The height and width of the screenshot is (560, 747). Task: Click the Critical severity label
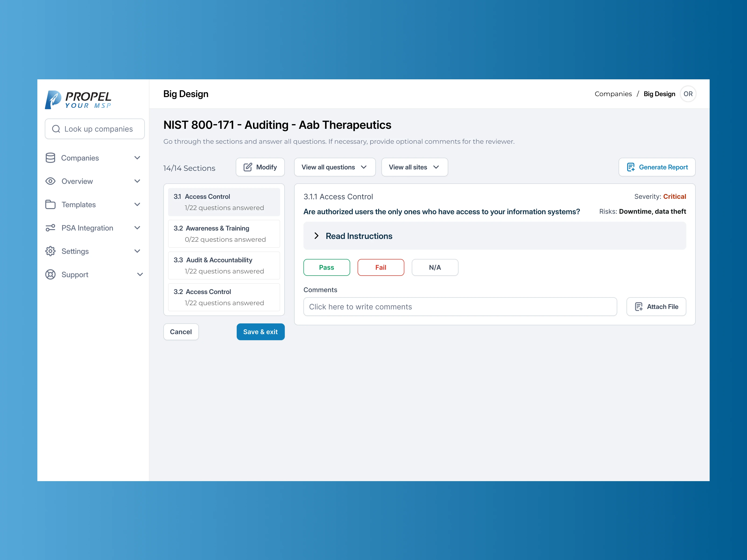[x=674, y=196]
